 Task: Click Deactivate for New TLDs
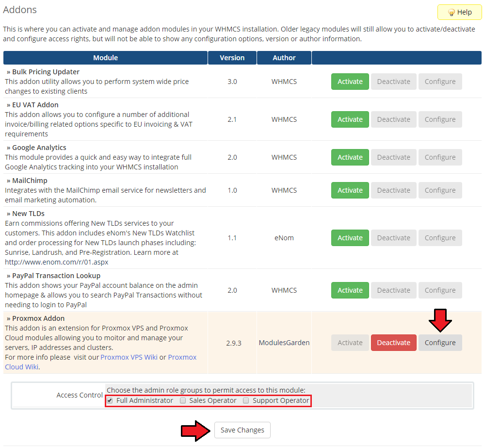pyautogui.click(x=394, y=238)
